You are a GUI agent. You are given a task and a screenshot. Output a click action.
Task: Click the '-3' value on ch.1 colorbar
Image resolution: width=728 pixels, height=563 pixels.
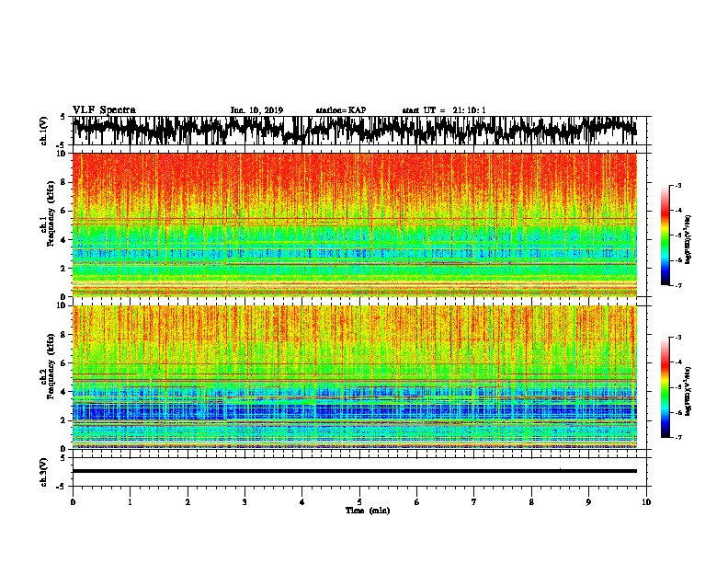[678, 186]
